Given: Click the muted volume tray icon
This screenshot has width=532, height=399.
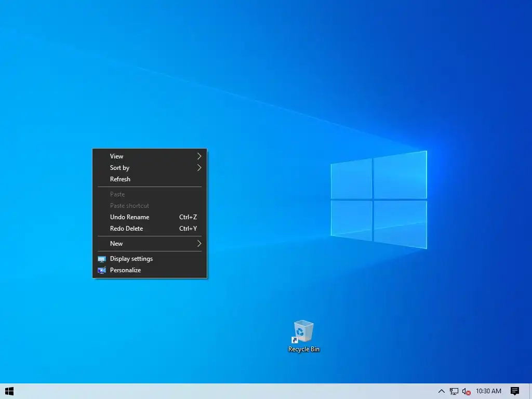Looking at the screenshot, I should click(x=466, y=391).
